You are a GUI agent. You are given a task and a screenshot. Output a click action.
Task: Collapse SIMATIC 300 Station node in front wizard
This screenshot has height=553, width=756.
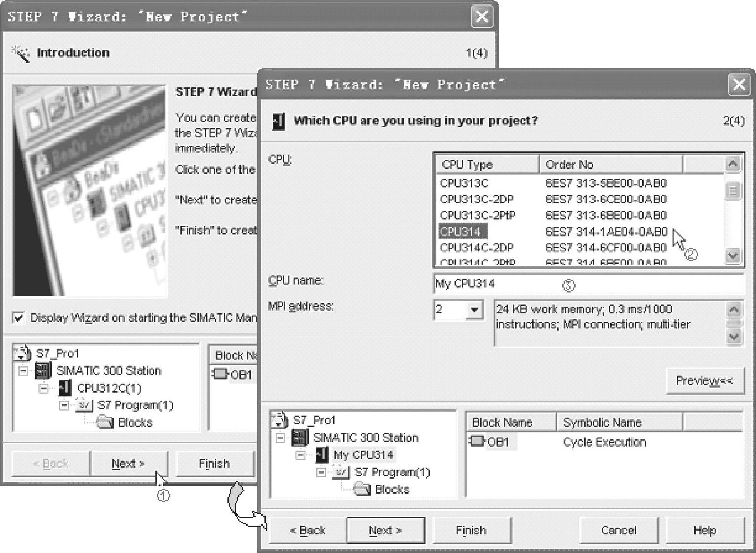[281, 438]
